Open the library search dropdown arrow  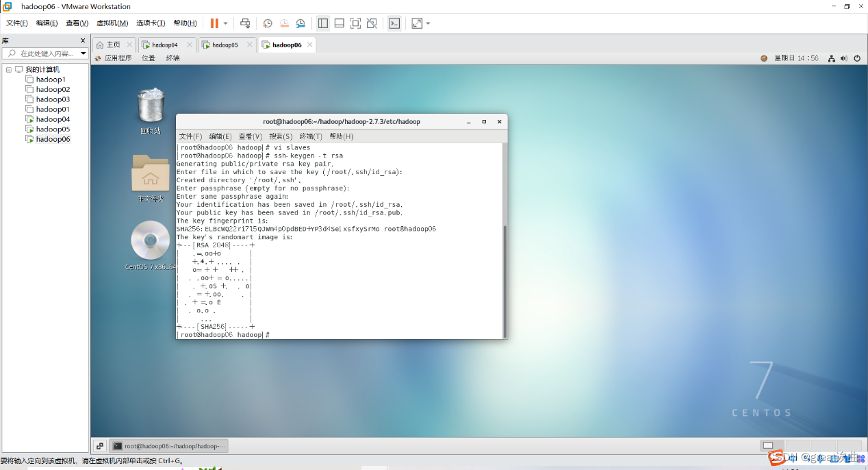click(x=84, y=53)
